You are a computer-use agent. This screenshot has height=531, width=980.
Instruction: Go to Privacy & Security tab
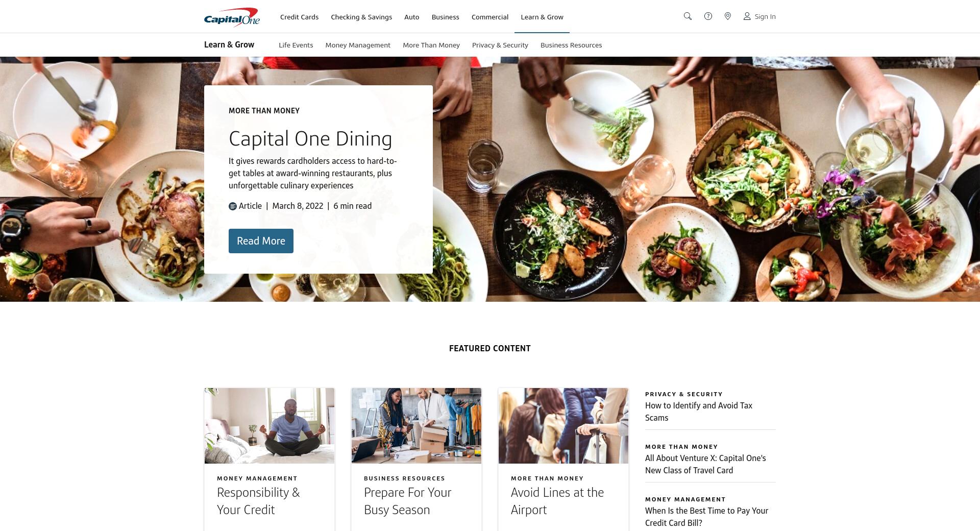[500, 45]
